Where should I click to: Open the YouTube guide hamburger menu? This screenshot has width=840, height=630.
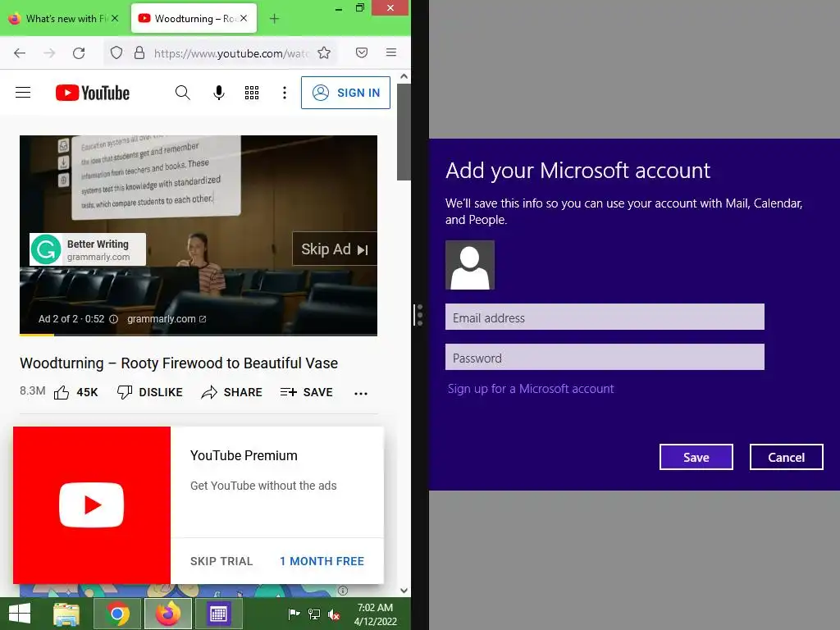(23, 93)
